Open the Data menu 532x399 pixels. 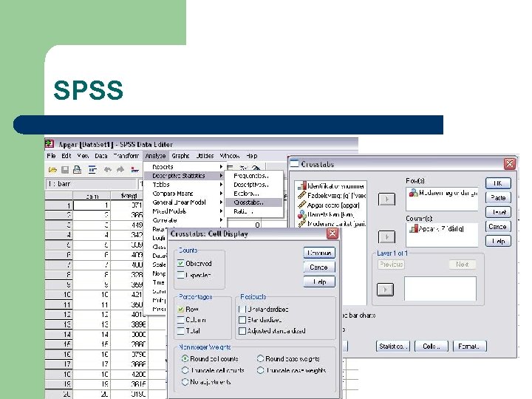pos(100,156)
